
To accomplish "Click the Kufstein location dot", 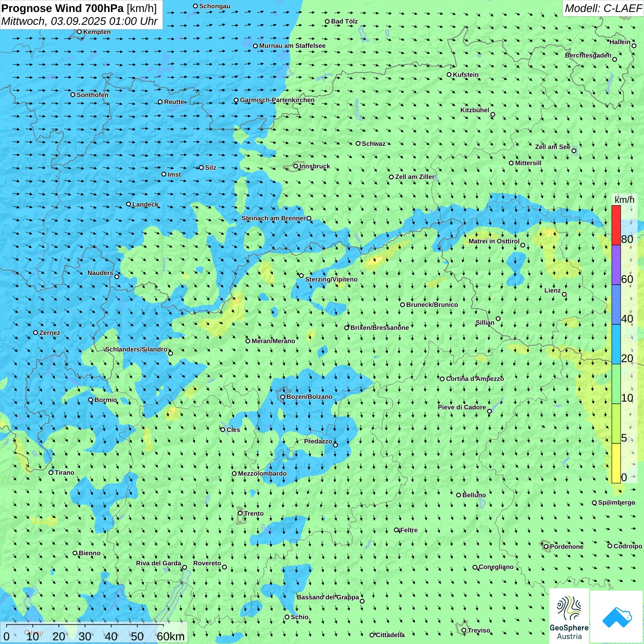I will click(449, 75).
